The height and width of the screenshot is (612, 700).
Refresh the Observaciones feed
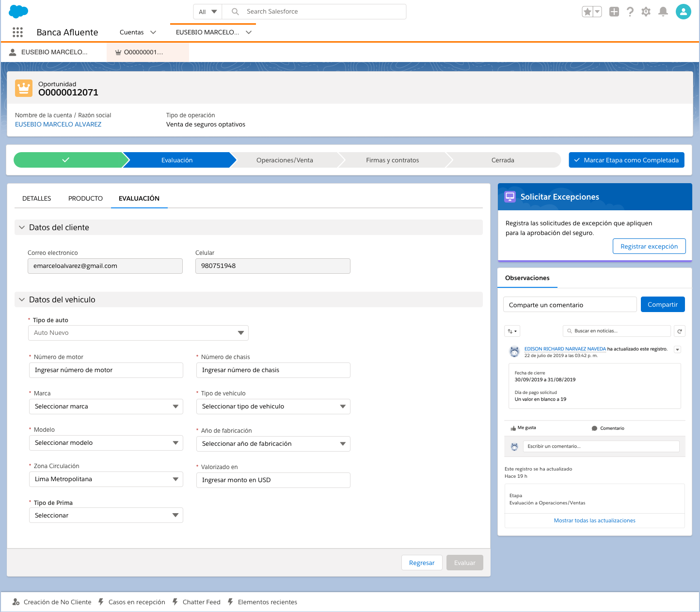pos(680,331)
